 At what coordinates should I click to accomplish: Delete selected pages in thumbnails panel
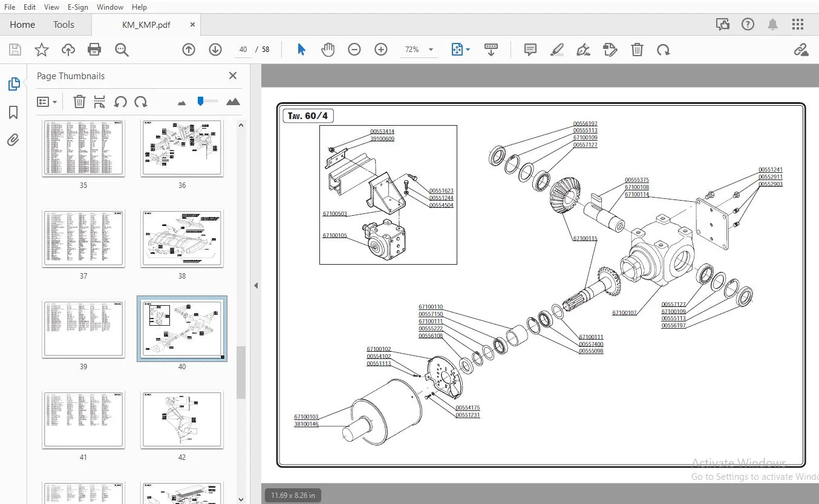79,102
